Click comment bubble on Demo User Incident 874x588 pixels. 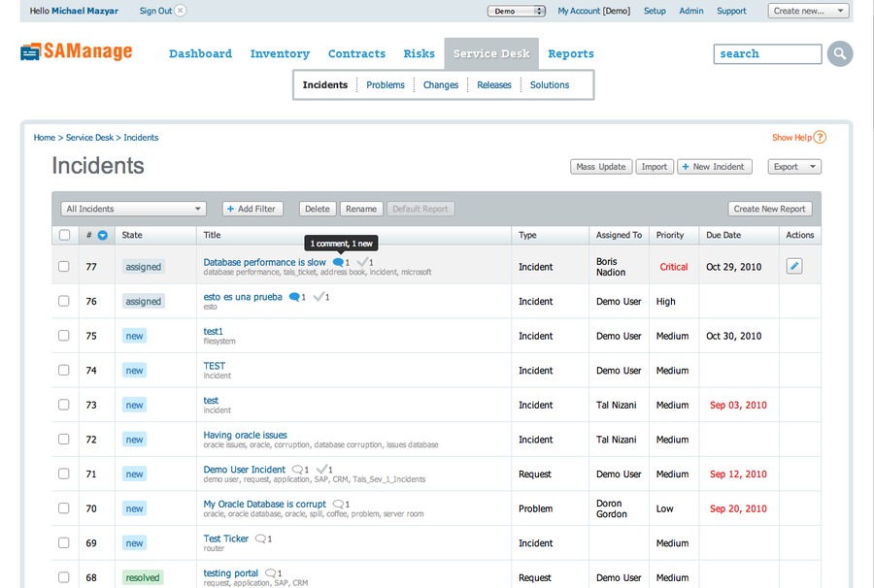[x=298, y=470]
